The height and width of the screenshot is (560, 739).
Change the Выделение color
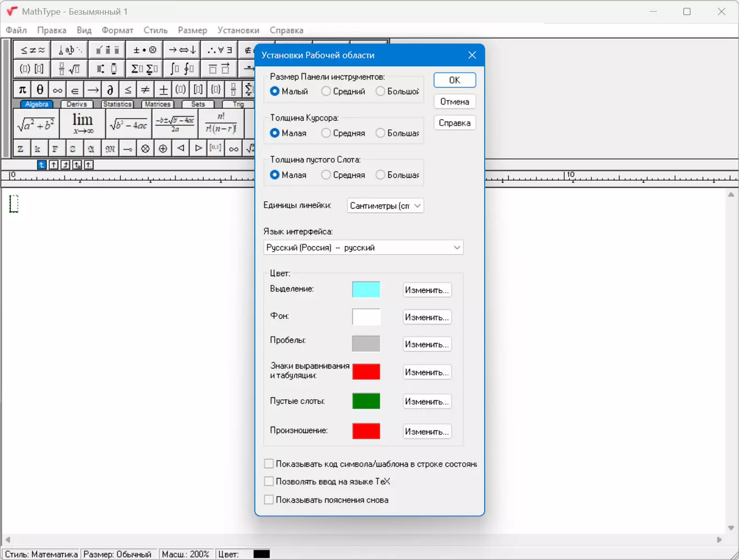427,290
